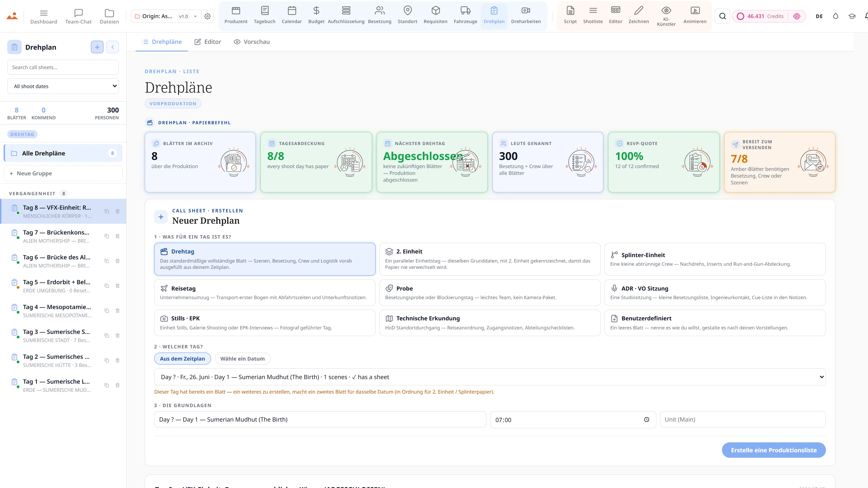Select the Benutzerdefiniert day type
This screenshot has height=488, width=868.
point(715,323)
